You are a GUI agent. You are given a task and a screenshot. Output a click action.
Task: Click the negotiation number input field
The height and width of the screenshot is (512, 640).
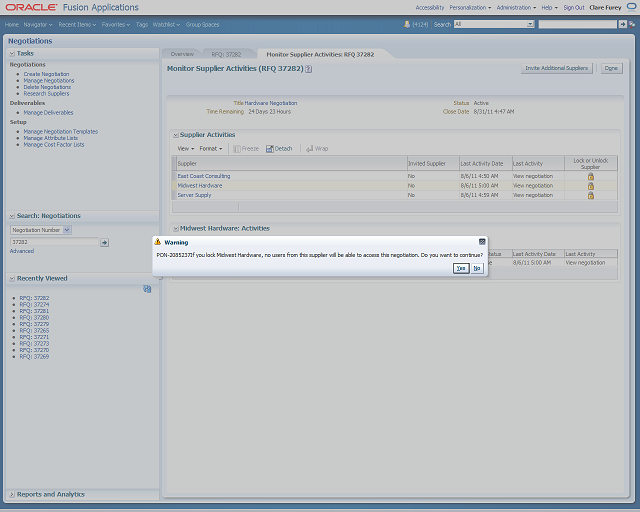pos(54,242)
